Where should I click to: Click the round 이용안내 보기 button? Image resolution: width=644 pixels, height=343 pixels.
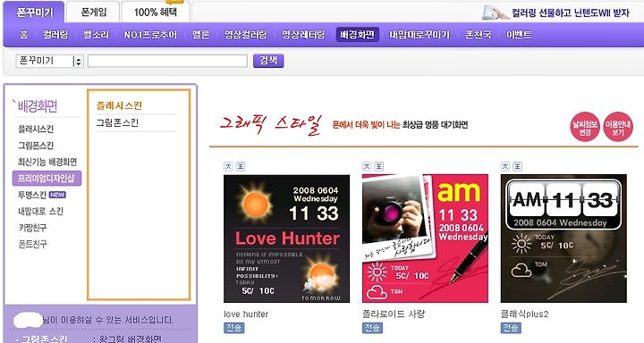pos(618,127)
